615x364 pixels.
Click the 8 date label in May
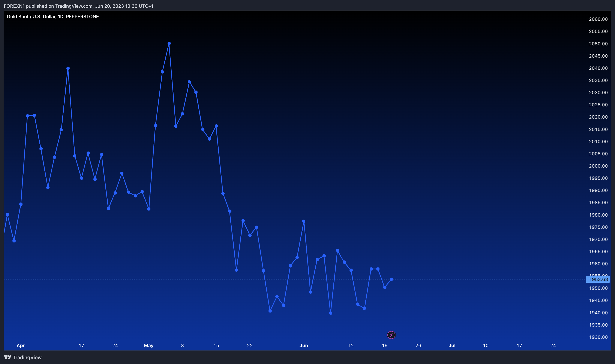pyautogui.click(x=182, y=345)
